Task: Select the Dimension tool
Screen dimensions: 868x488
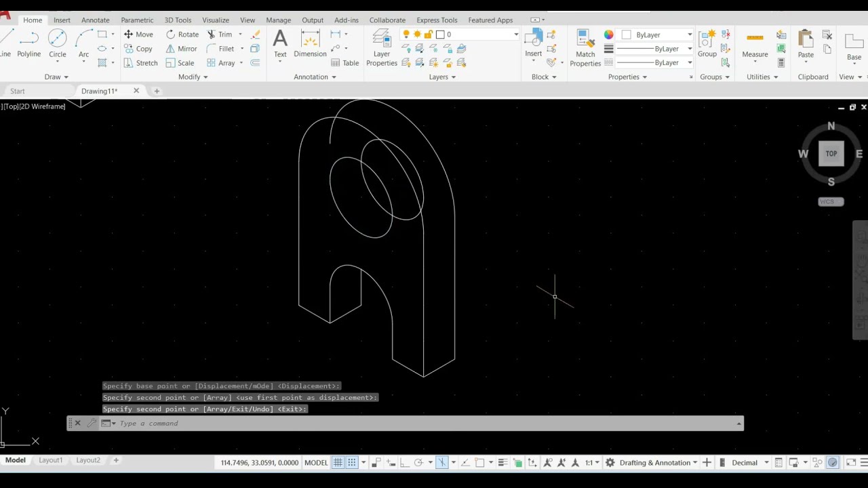Action: (310, 44)
